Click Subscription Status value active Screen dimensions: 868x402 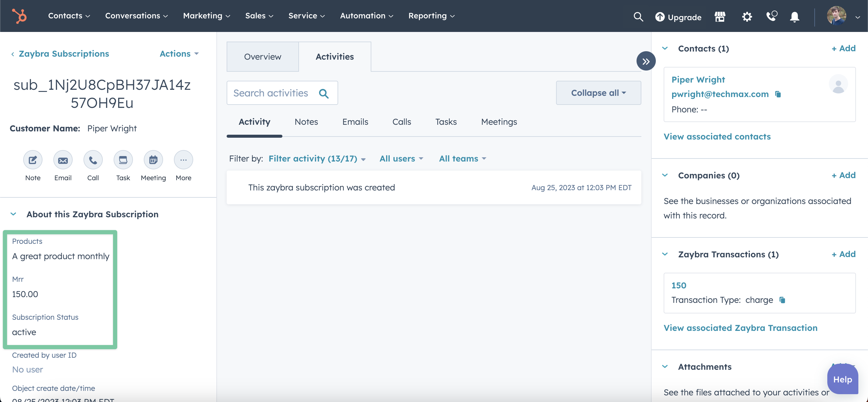(x=24, y=332)
